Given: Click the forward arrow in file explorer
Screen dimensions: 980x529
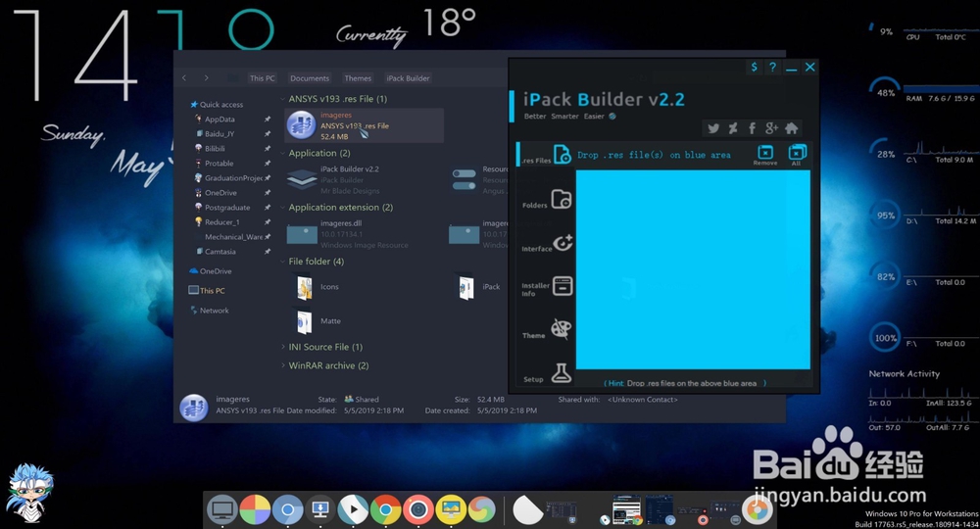Looking at the screenshot, I should coord(206,78).
